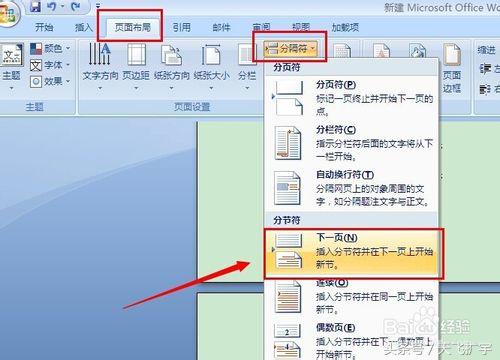Viewport: 500px width, 360px height.
Task: Select 连续(O) continuous section break
Action: coord(352,297)
